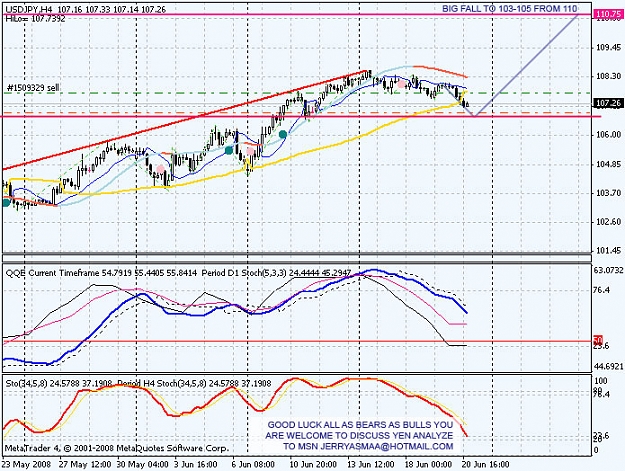Click the 44.6921 value on QQE axis
625x471 pixels.
[x=608, y=366]
